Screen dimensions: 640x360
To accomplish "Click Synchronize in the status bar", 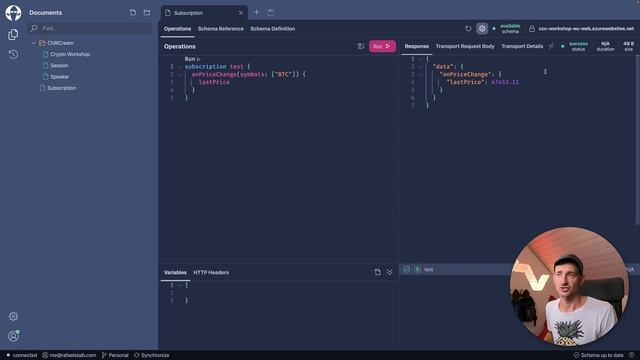I will [x=151, y=355].
